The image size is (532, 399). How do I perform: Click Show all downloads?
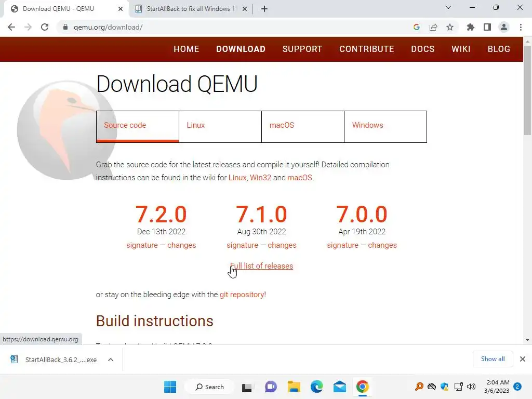(493, 359)
